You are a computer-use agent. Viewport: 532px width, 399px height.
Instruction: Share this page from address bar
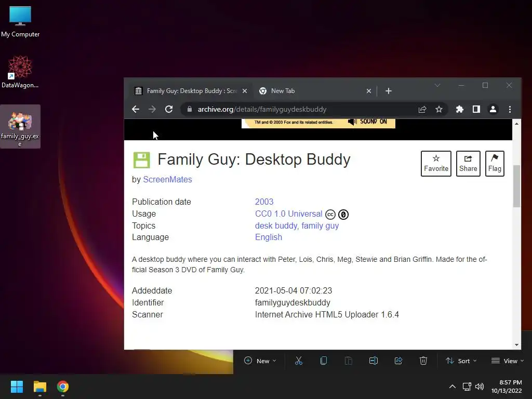[x=422, y=109]
